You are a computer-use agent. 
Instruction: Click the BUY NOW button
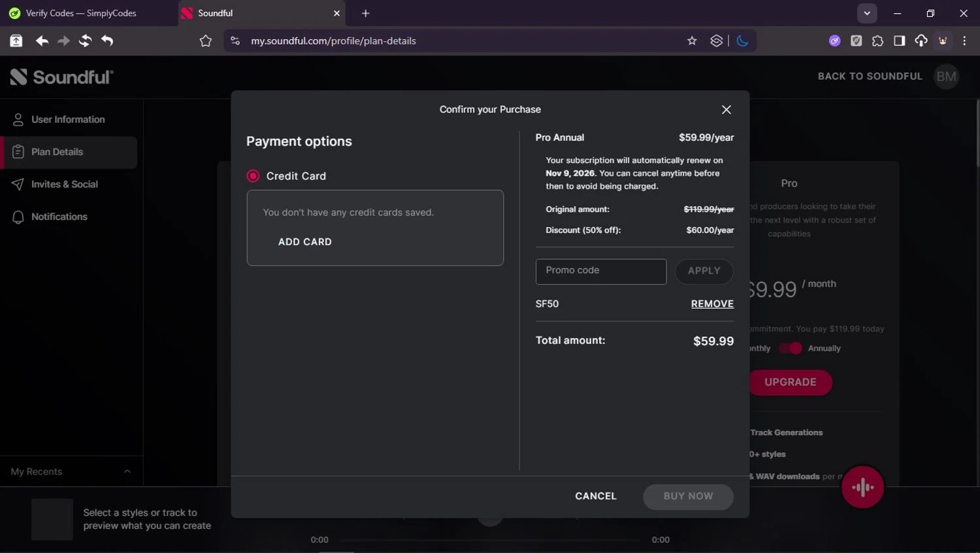pos(688,496)
